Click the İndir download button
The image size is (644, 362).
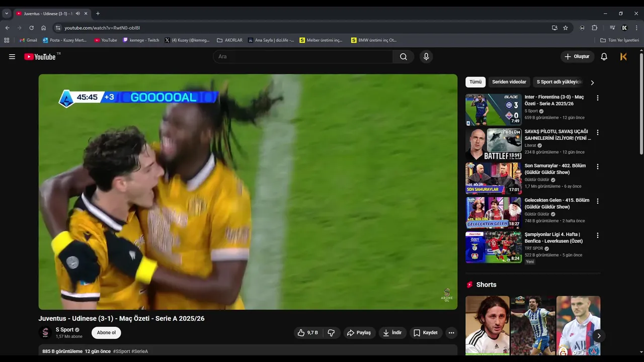pos(392,333)
